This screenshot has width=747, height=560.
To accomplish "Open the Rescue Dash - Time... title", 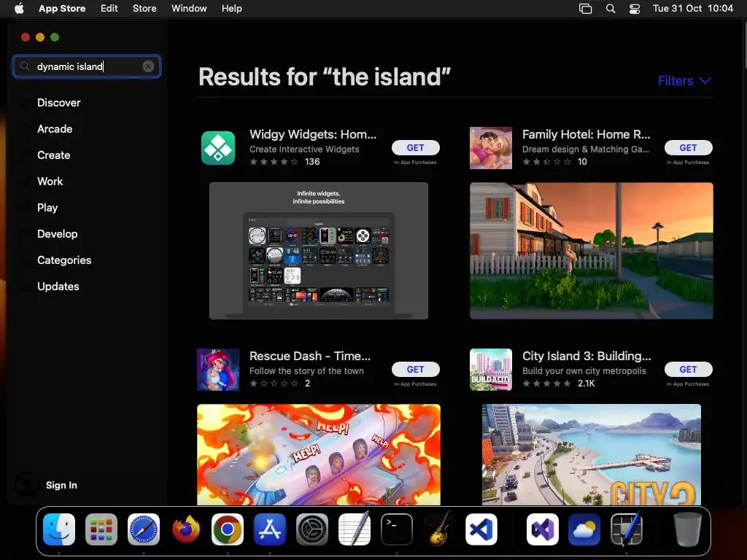I will pos(309,356).
